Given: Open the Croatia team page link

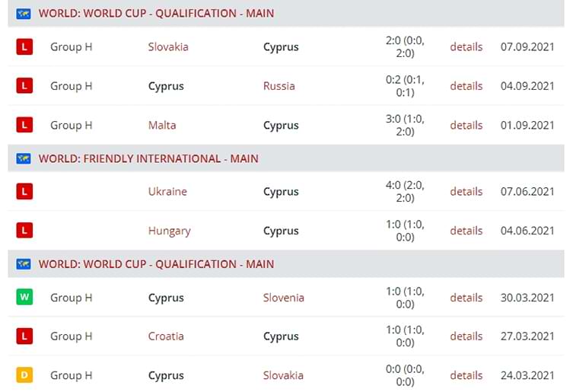Looking at the screenshot, I should point(166,336).
